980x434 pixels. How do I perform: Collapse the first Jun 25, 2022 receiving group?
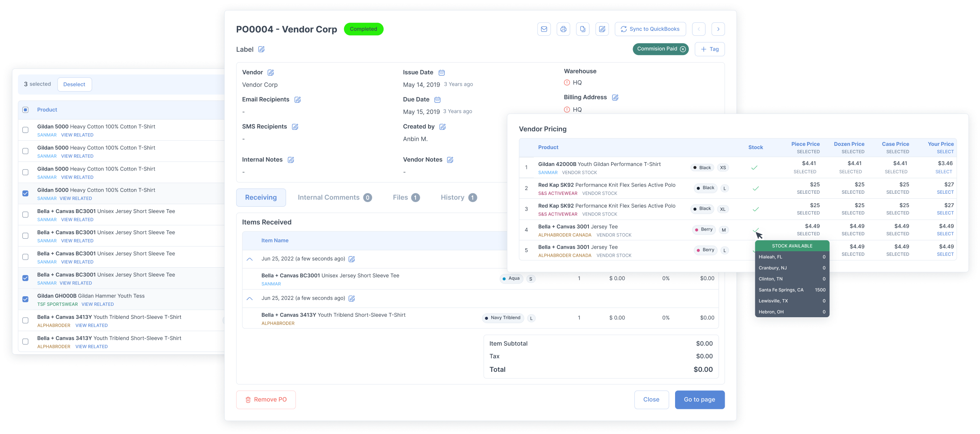point(249,259)
